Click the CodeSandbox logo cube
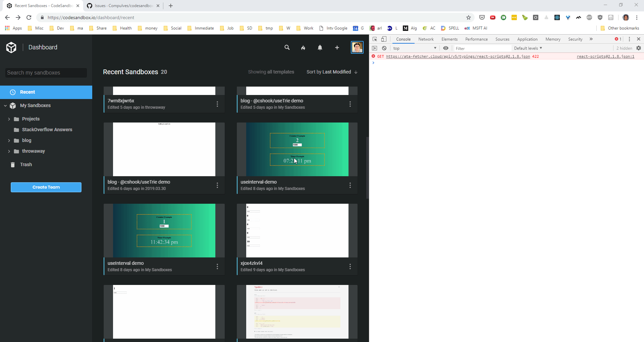The image size is (644, 342). click(11, 47)
